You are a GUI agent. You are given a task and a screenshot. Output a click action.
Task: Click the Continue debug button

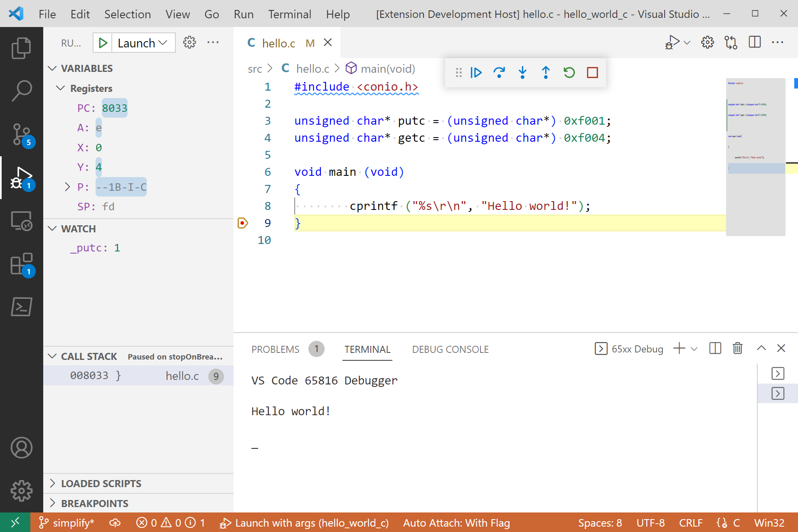click(476, 73)
